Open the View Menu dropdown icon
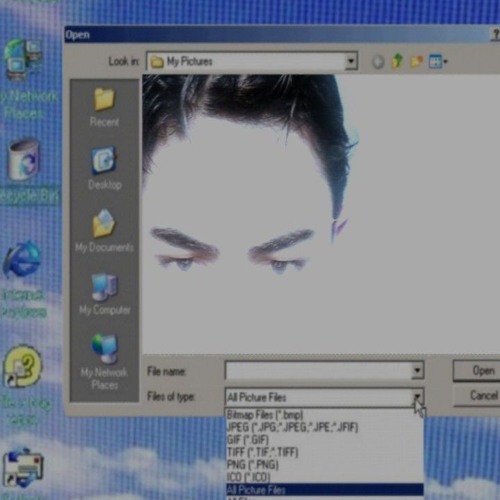 (x=438, y=61)
